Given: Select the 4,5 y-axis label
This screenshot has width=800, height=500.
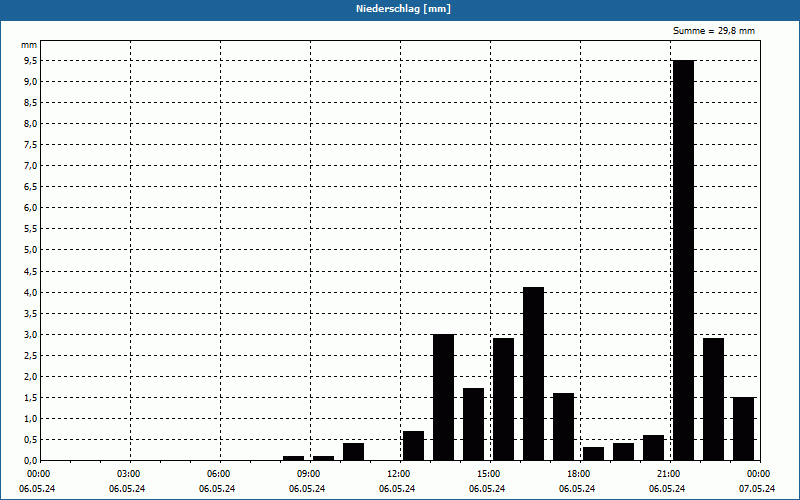Looking at the screenshot, I should click(x=31, y=271).
